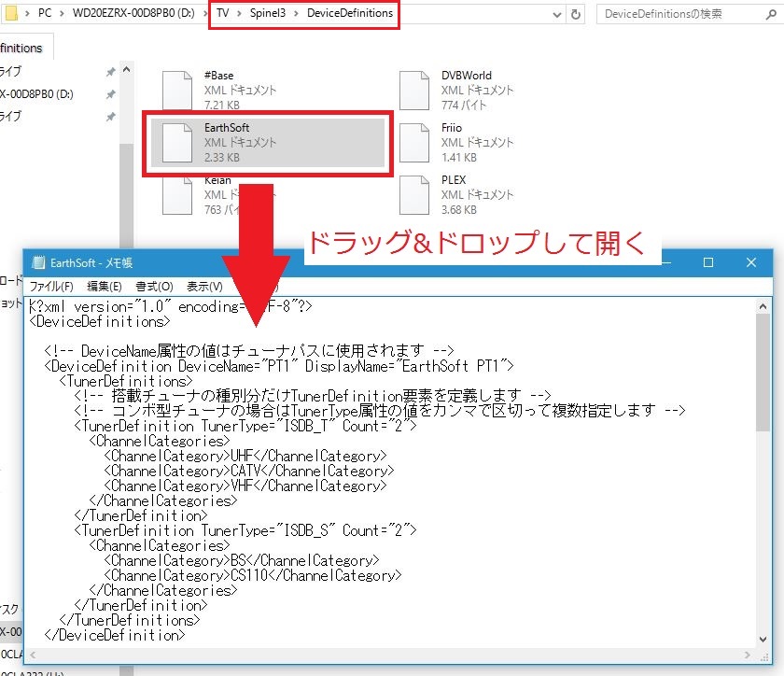Close the EarthSoft Notepad window
The height and width of the screenshot is (676, 784).
[751, 262]
